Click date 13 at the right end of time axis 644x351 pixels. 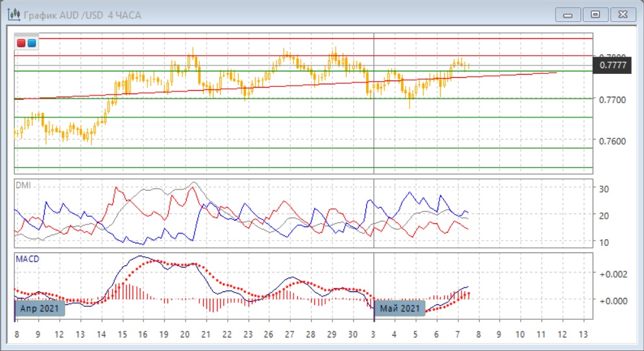pos(583,333)
